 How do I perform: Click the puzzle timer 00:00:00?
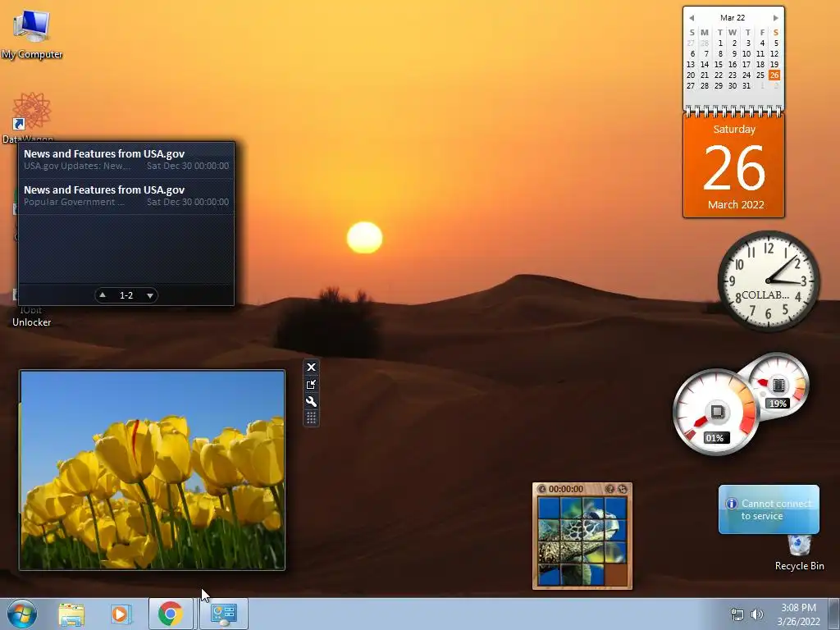click(566, 489)
